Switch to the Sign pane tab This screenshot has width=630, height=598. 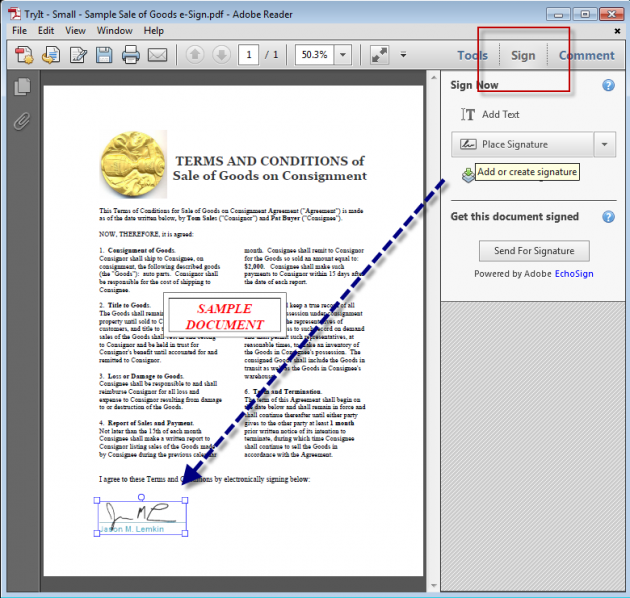523,56
